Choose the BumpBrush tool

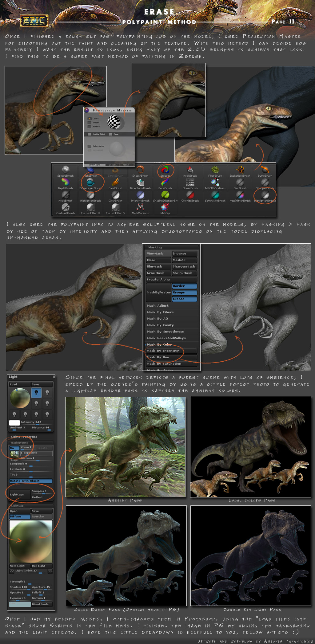tap(265, 171)
